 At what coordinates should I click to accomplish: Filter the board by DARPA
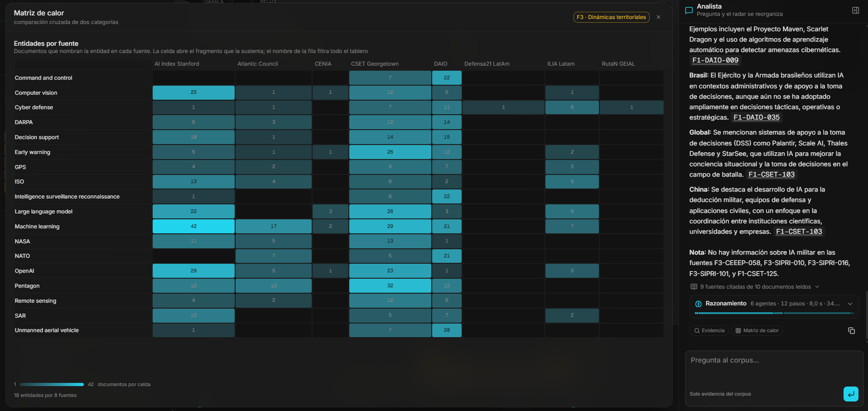24,122
